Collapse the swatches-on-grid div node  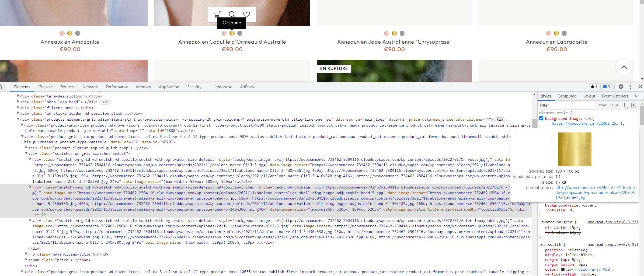click(26, 153)
